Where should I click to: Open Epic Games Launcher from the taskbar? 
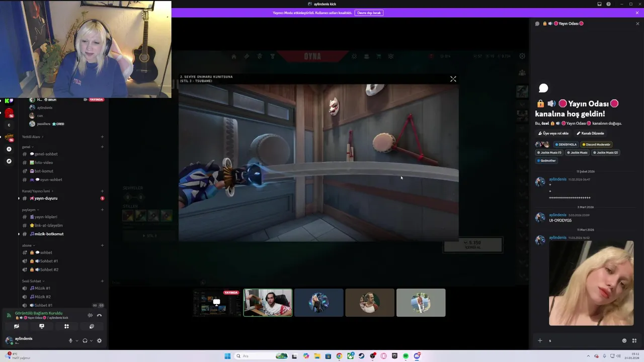click(394, 356)
